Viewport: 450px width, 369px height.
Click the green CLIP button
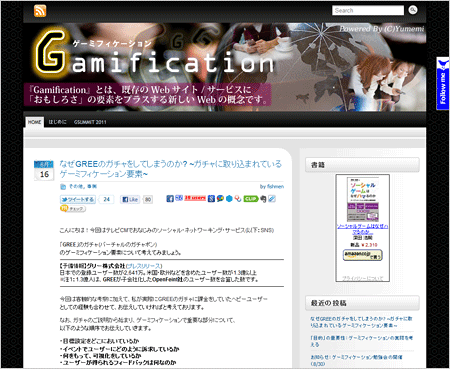point(251,199)
